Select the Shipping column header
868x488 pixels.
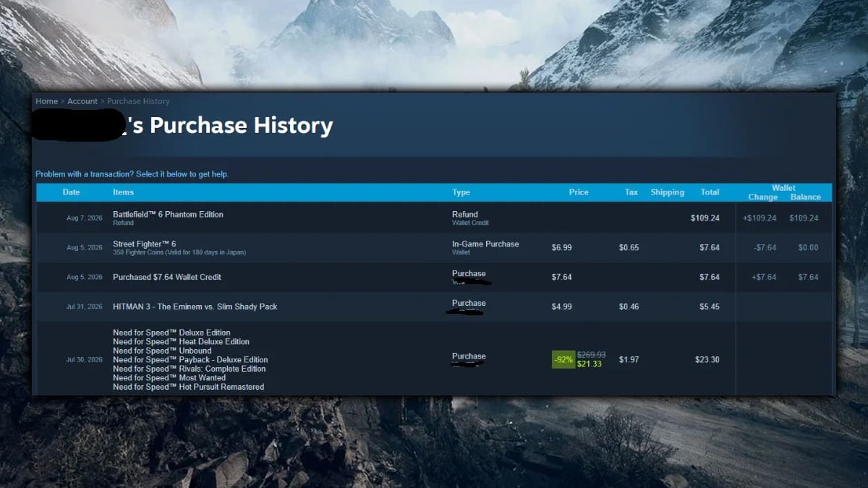point(667,192)
